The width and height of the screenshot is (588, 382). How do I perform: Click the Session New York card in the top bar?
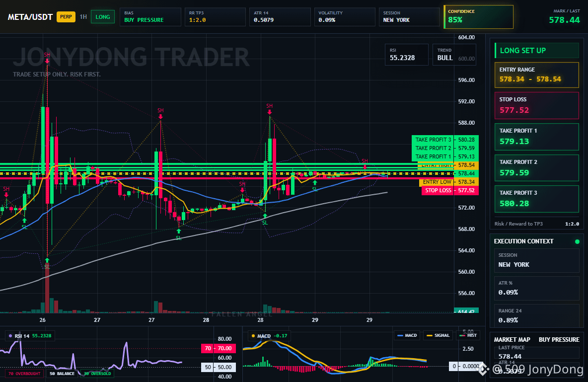pos(409,17)
